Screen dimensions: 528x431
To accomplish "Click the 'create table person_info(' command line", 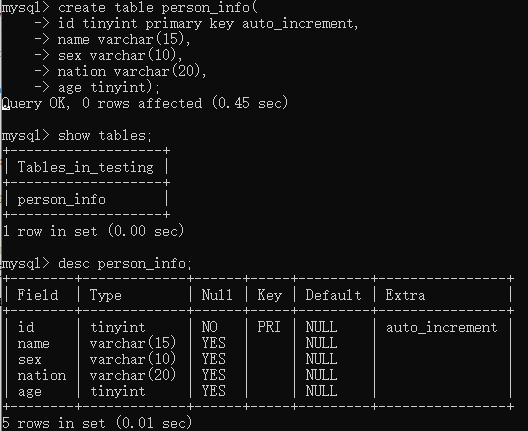I will click(158, 7).
